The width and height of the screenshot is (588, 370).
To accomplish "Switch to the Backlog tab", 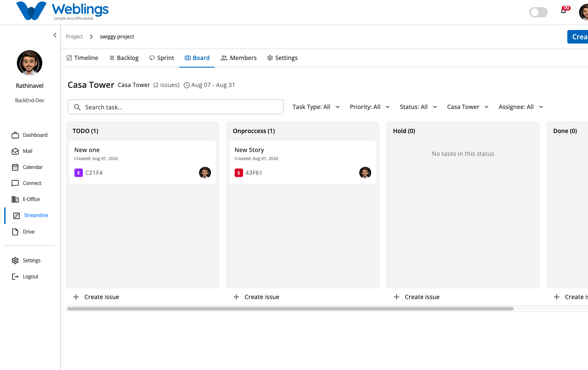I will 124,58.
